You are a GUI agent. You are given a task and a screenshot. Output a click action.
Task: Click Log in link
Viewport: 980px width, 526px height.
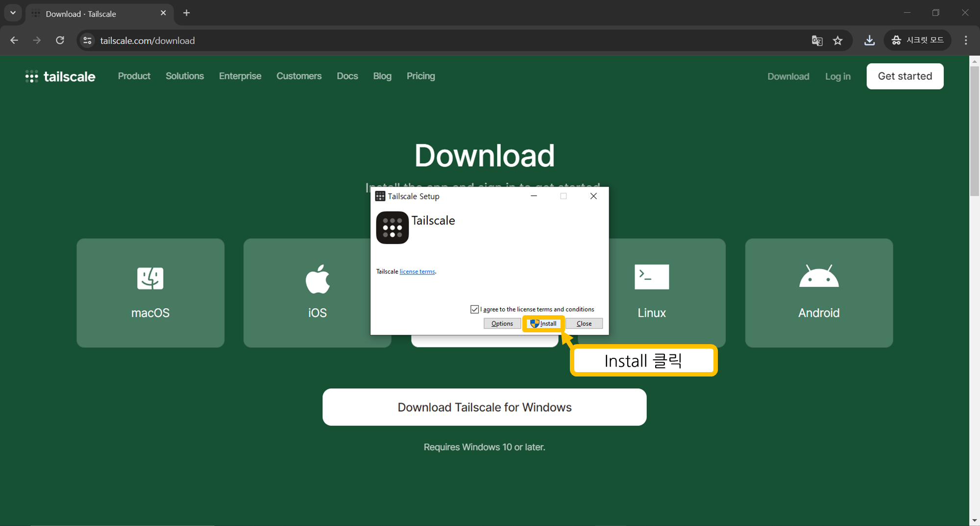coord(838,76)
